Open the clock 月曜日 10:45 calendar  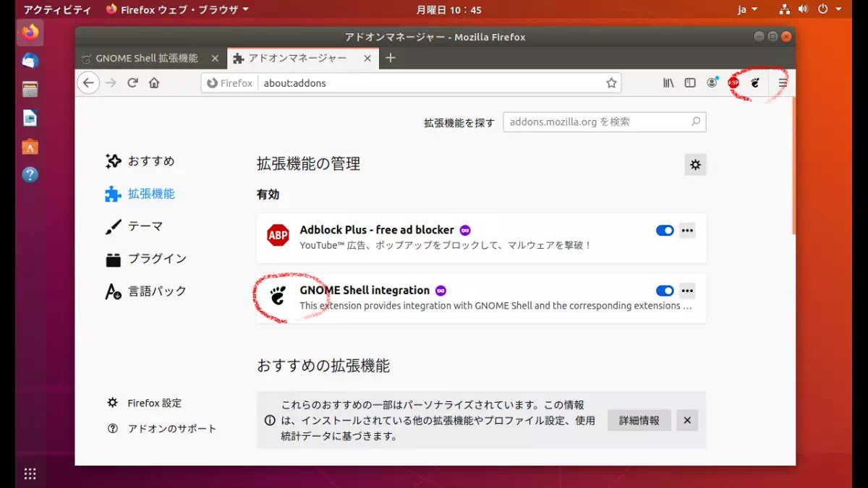pos(448,9)
